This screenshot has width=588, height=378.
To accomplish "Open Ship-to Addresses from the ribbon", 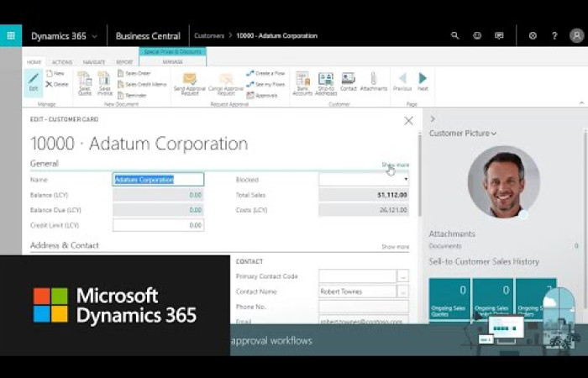I will coord(326,81).
